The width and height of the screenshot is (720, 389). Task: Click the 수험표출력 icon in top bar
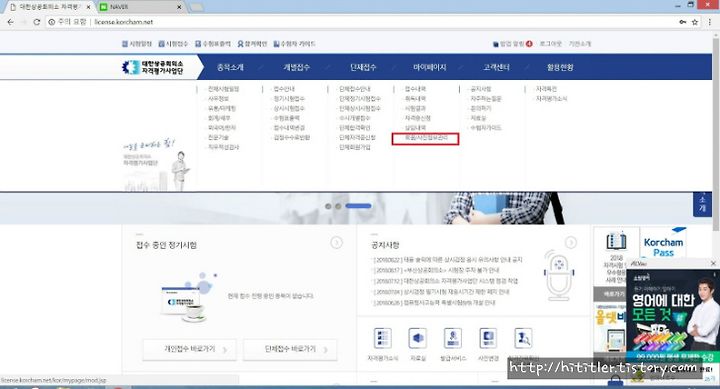click(x=198, y=44)
